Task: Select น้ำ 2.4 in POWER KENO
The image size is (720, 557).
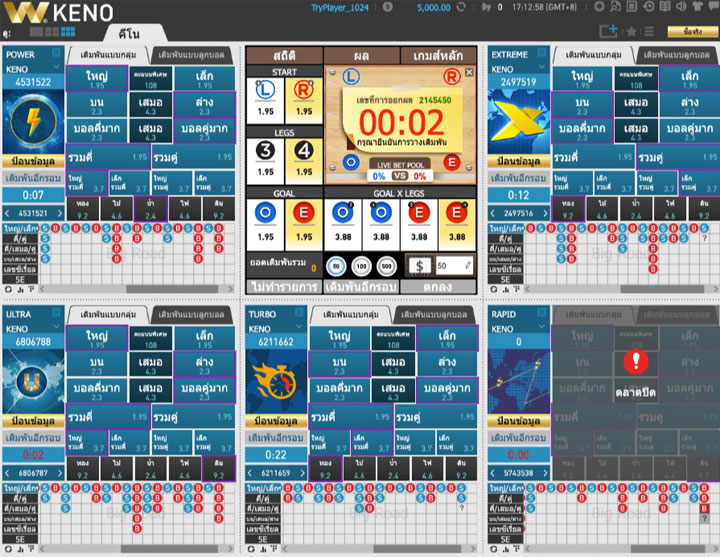Action: click(151, 209)
